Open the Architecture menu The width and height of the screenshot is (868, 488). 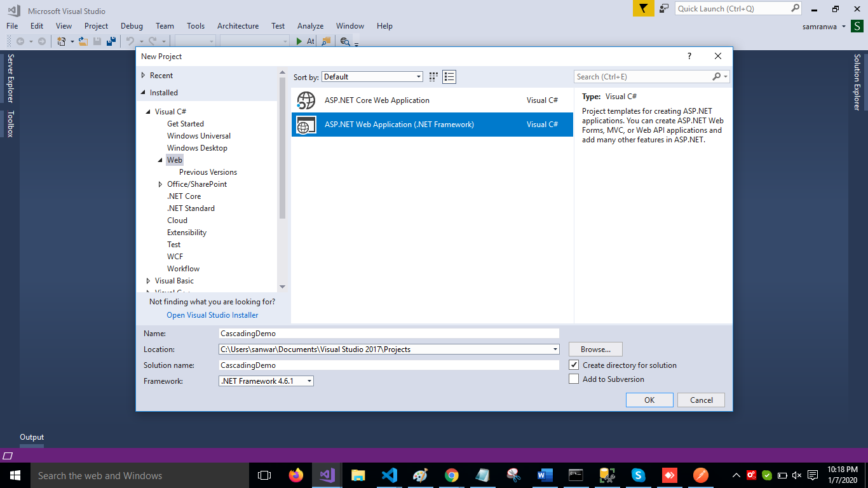click(238, 26)
